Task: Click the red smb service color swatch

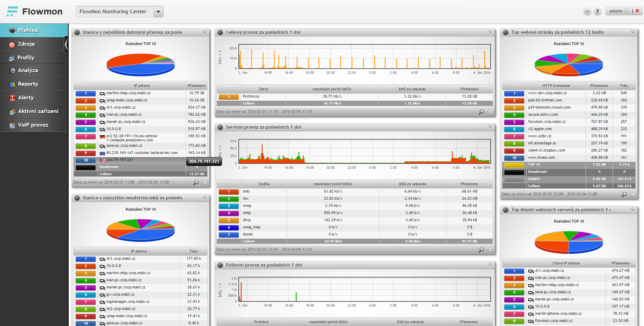Action: tap(229, 192)
